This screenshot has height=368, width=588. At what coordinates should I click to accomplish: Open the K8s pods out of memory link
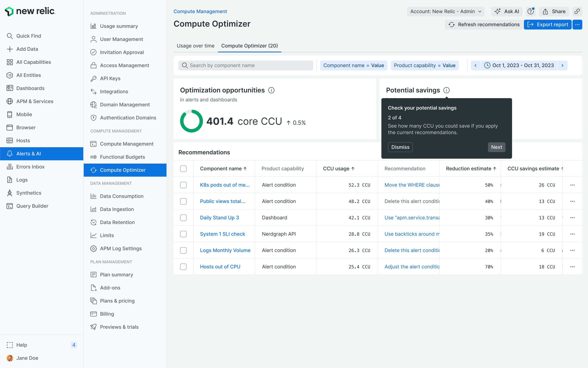point(225,185)
